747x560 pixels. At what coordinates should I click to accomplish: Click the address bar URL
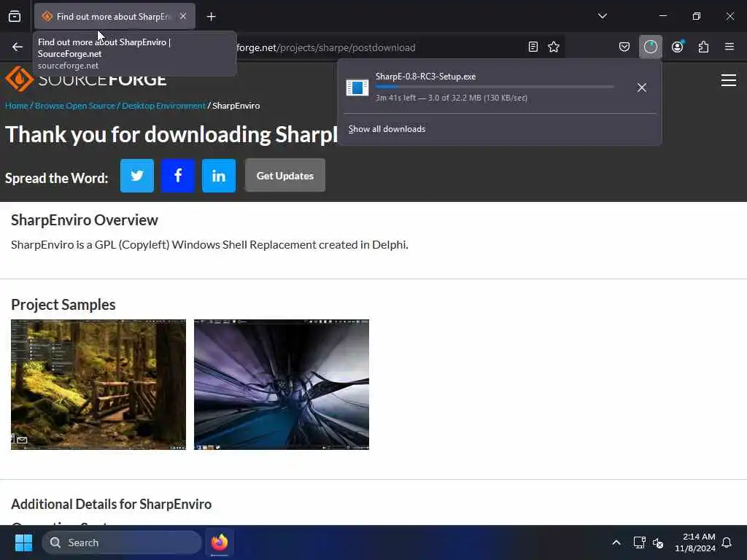326,47
